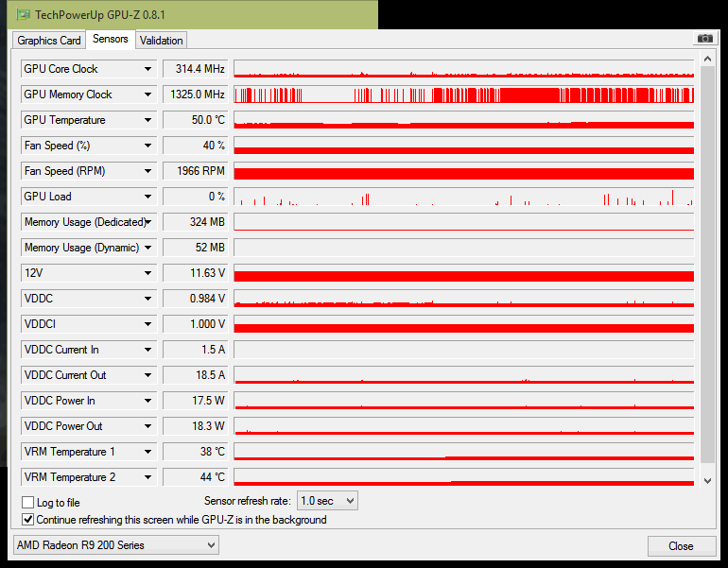Viewport: 728px width, 568px height.
Task: Expand the GPU Temperature dropdown arrow
Action: 147,120
